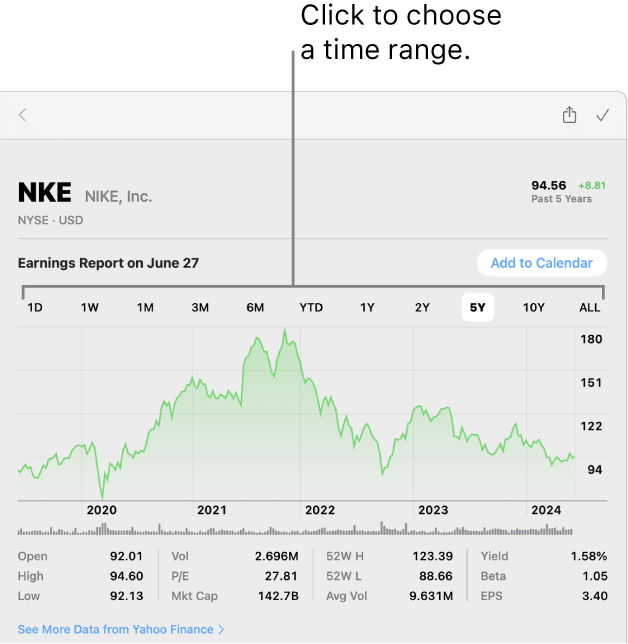Image resolution: width=628 pixels, height=644 pixels.
Task: Choose the 1M time range
Action: point(145,307)
